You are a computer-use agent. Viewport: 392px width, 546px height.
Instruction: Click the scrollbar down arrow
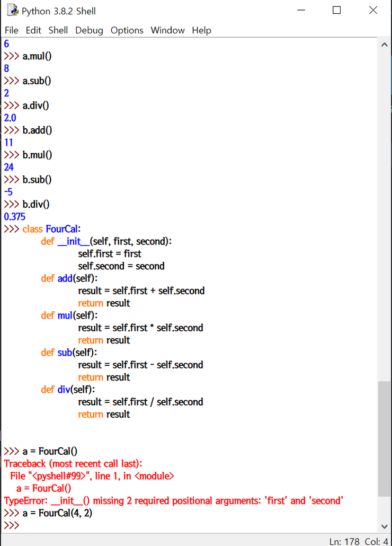click(x=385, y=526)
